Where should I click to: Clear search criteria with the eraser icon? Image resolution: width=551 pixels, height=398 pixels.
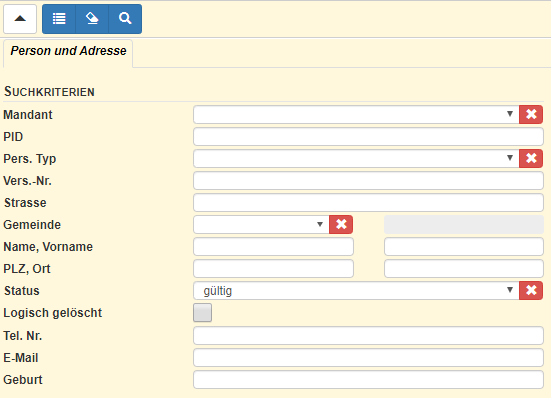92,19
